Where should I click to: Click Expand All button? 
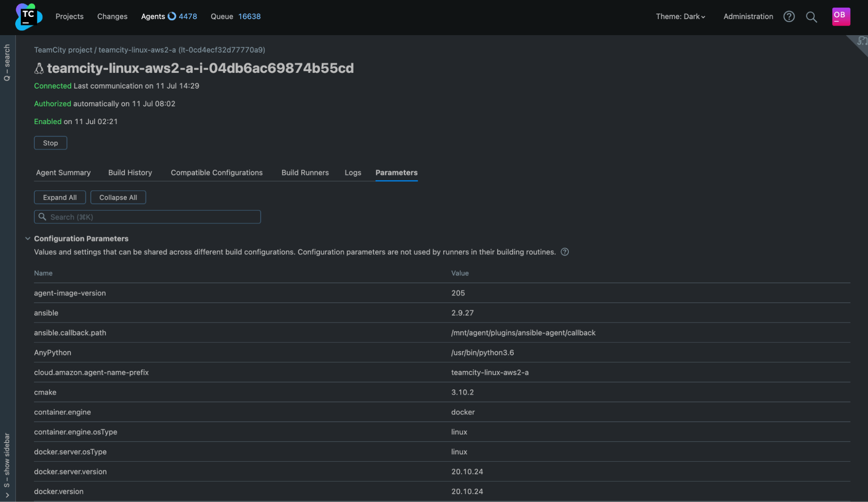tap(60, 197)
